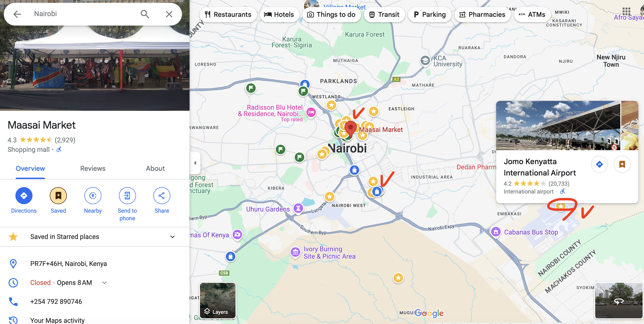This screenshot has height=324, width=644.
Task: Share Maasai Market location
Action: [162, 196]
